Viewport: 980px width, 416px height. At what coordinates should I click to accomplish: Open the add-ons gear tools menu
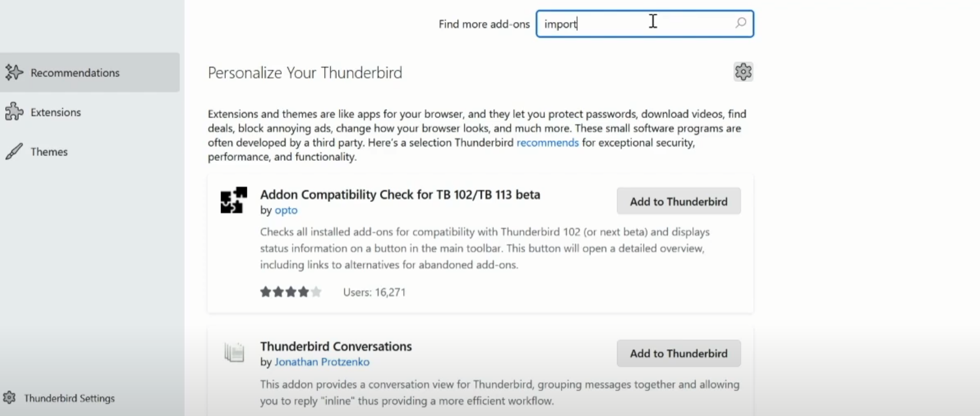tap(743, 72)
